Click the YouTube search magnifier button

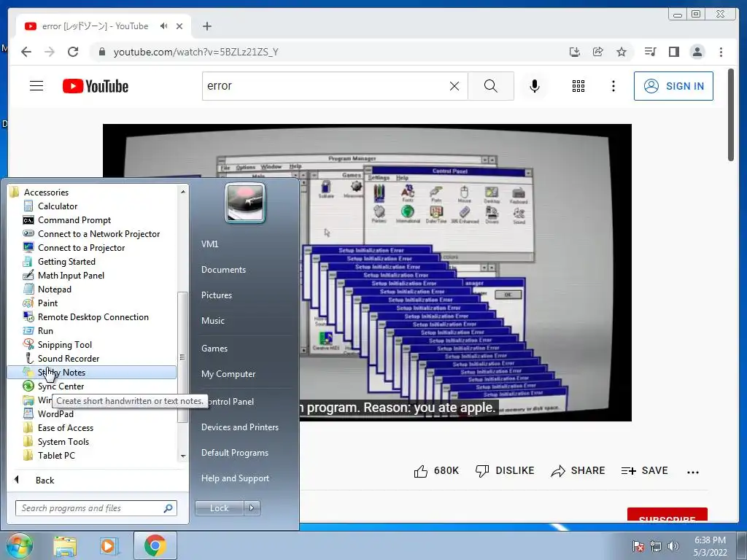(x=491, y=86)
